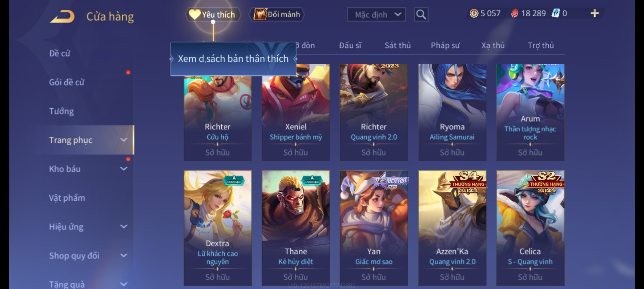This screenshot has width=644, height=289.
Task: Open Yan Giấc mơ sao skin card
Action: pos(374,228)
